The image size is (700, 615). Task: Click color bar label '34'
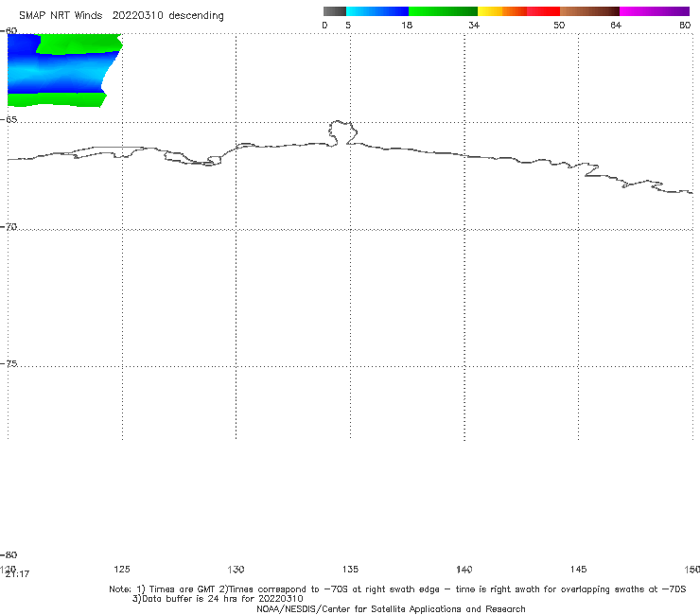coord(474,25)
